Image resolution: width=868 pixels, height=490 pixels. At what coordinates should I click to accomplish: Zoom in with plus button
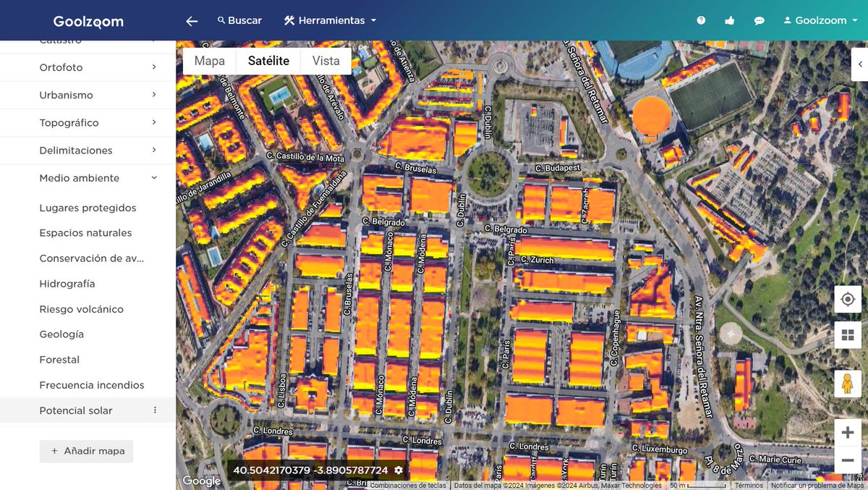[848, 433]
